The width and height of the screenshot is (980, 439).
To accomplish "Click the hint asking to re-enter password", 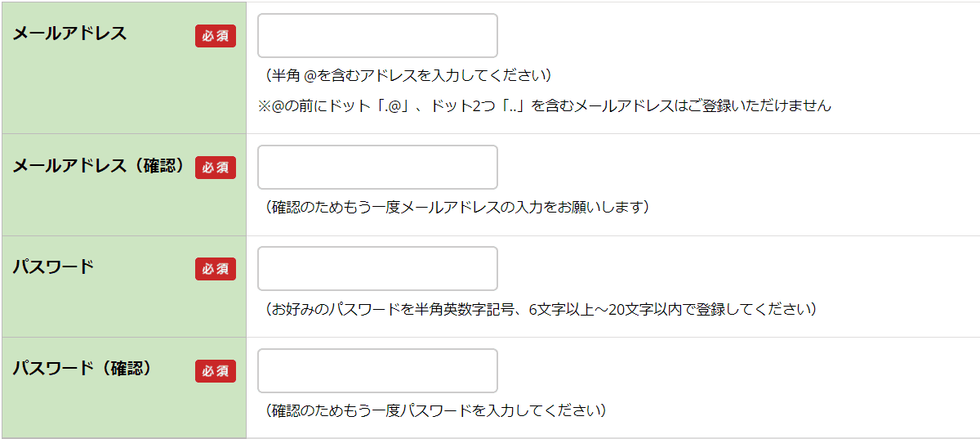I will [x=435, y=410].
